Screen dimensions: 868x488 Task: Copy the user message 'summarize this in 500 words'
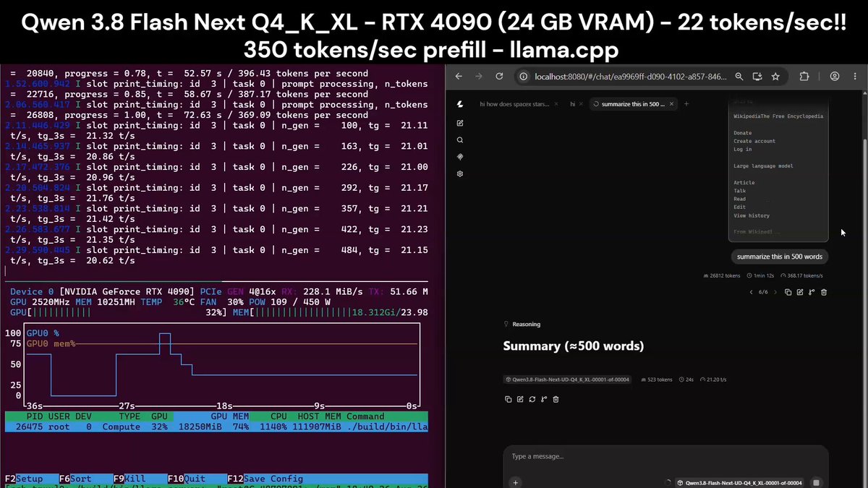pyautogui.click(x=788, y=292)
